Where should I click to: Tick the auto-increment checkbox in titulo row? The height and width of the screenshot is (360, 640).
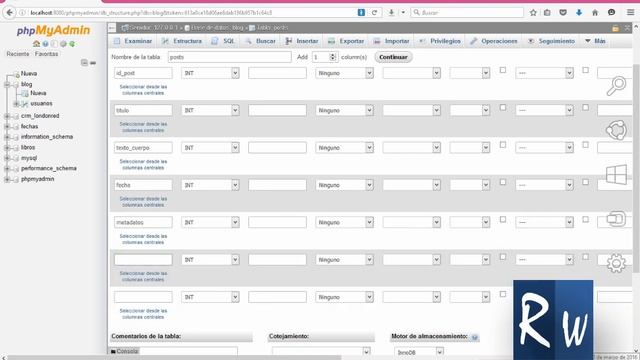585,107
